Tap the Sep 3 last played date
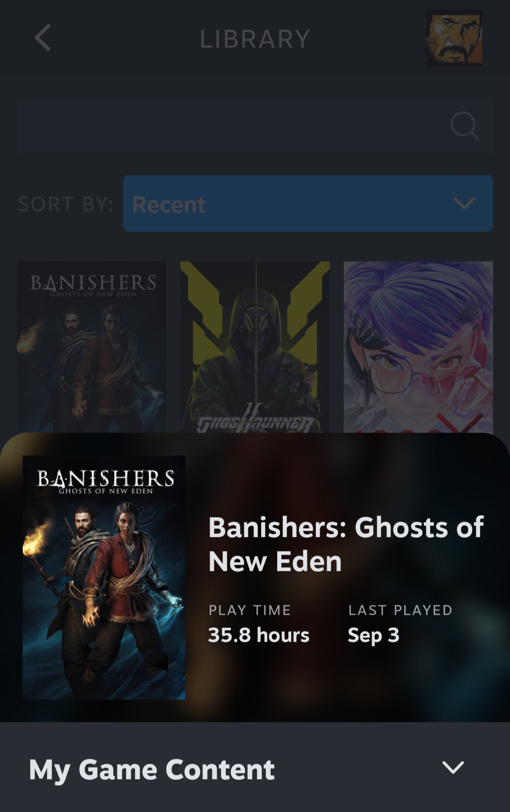510x812 pixels. [x=374, y=635]
